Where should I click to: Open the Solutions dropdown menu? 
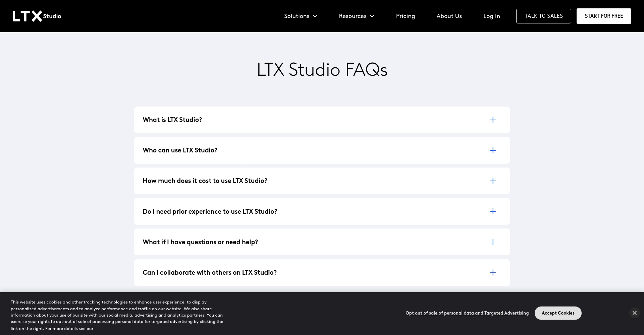tap(300, 16)
